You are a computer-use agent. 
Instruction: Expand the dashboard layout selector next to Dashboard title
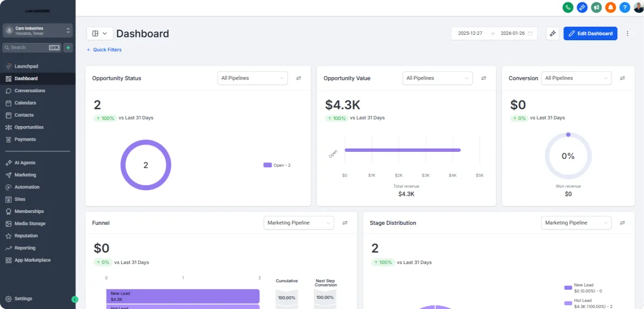click(x=100, y=33)
